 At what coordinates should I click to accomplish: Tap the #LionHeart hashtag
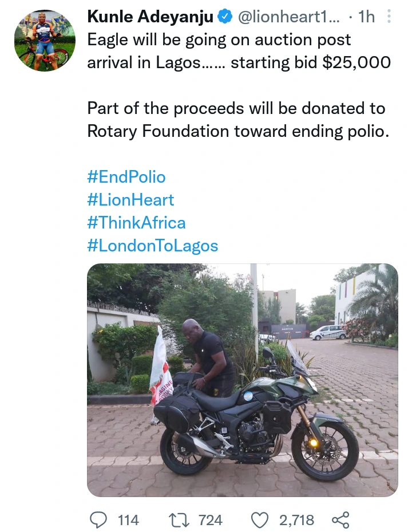point(130,200)
